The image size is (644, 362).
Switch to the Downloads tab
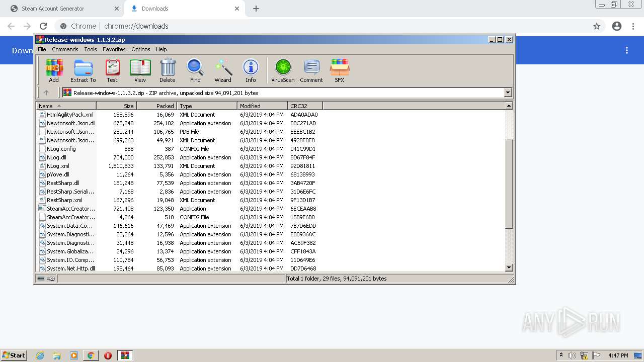coord(184,9)
